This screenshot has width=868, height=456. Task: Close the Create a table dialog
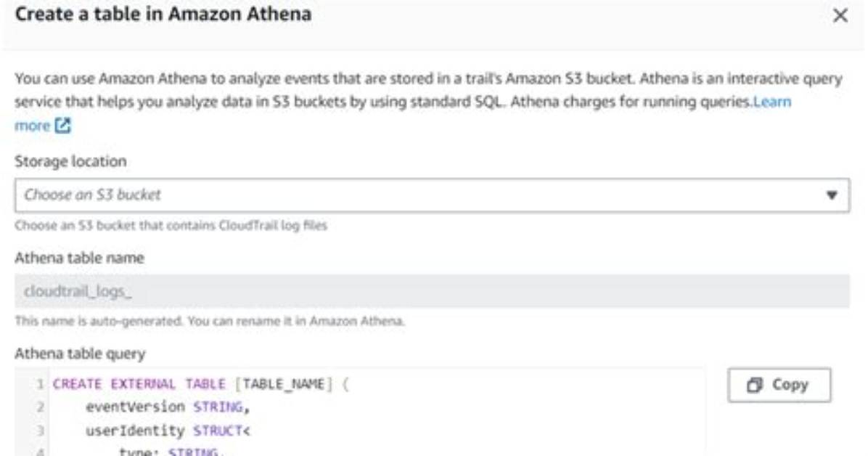point(840,15)
